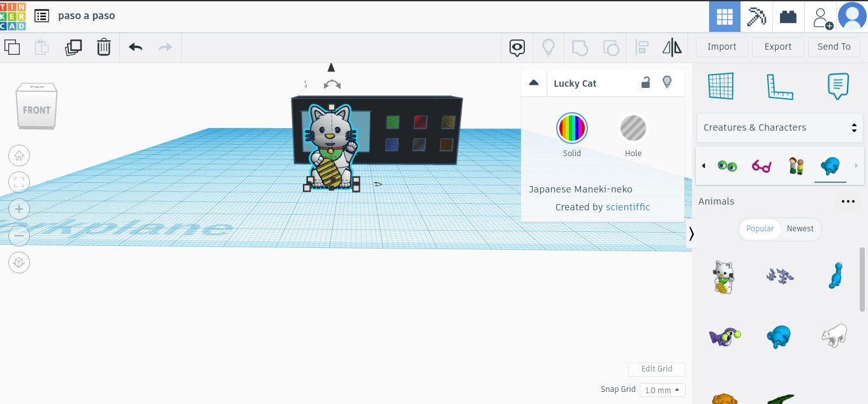Open the Bricks mode
Viewport: 868px width, 404px height.
(x=788, y=17)
